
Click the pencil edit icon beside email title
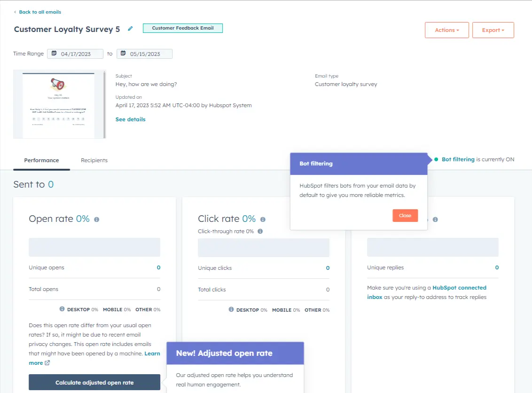[130, 29]
